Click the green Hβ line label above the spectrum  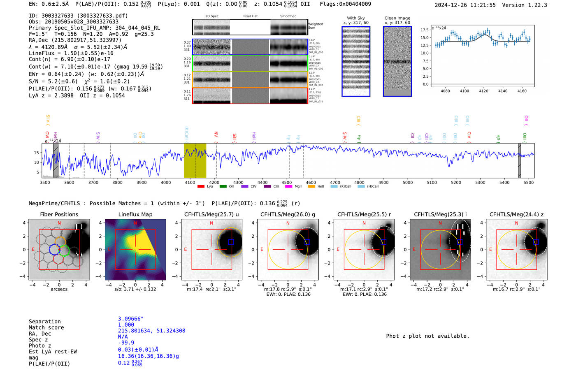click(498, 138)
